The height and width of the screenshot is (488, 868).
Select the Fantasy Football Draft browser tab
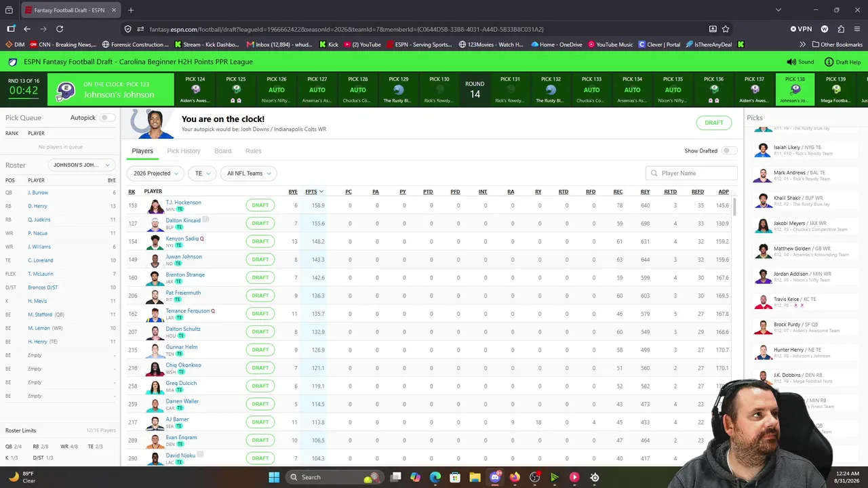71,10
